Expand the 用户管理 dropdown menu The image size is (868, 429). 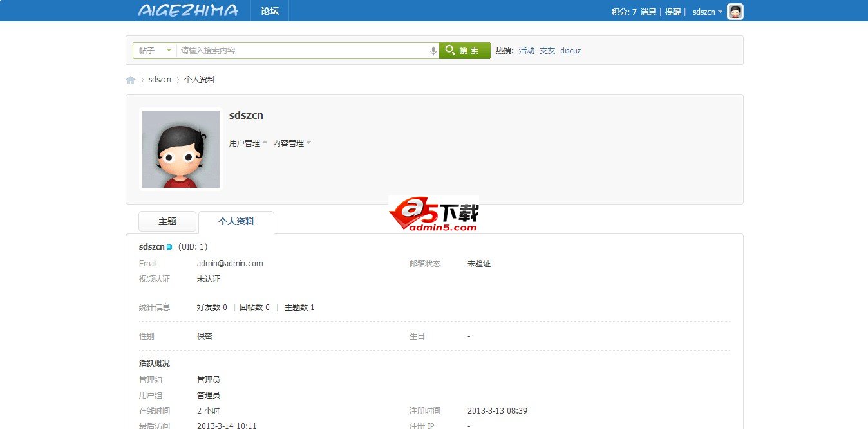[x=249, y=143]
